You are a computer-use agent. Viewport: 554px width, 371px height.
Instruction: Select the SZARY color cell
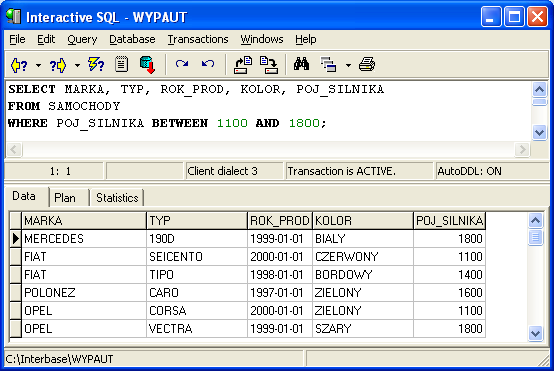(x=363, y=329)
